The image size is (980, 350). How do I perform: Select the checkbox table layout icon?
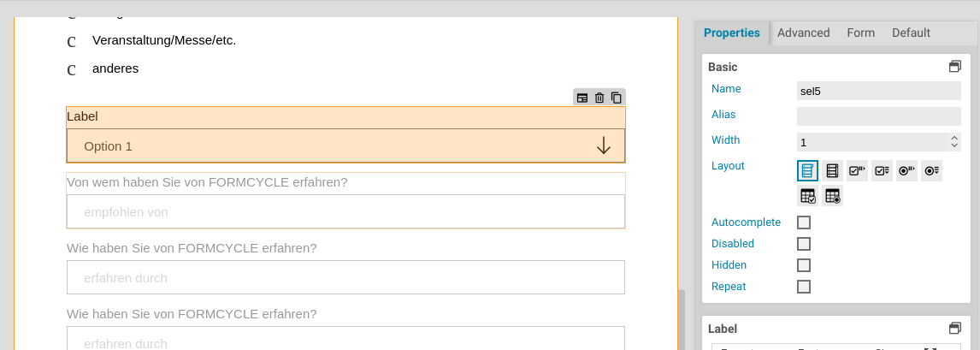pos(808,196)
